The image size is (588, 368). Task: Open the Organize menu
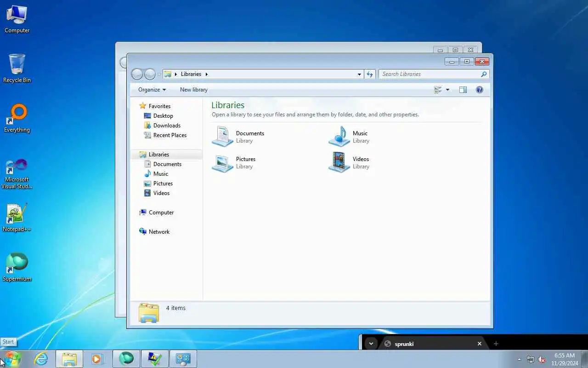(152, 90)
